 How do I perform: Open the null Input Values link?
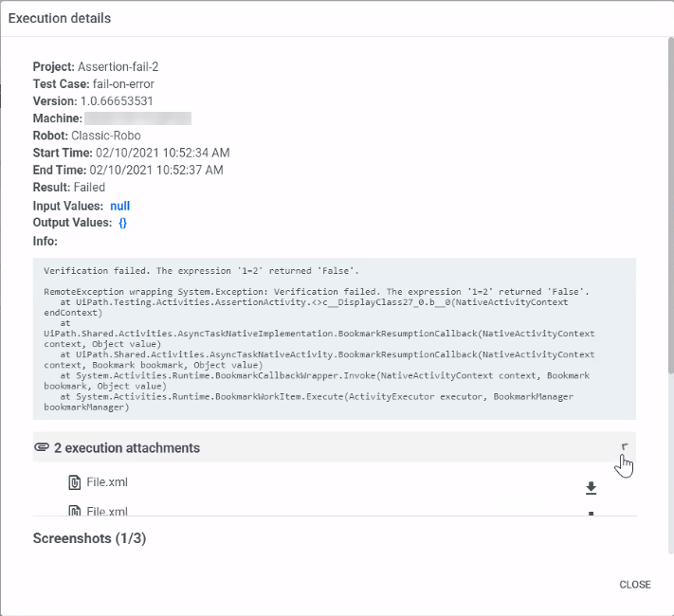coord(119,206)
